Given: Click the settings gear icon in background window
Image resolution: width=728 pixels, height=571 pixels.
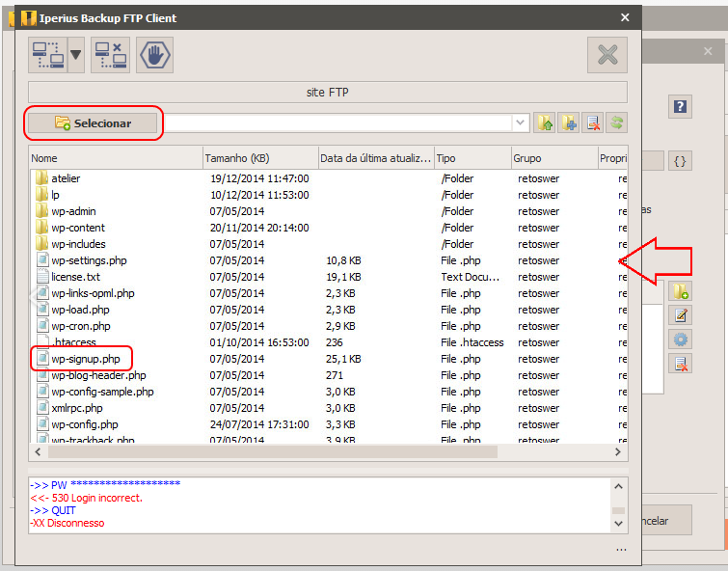Looking at the screenshot, I should tap(681, 340).
